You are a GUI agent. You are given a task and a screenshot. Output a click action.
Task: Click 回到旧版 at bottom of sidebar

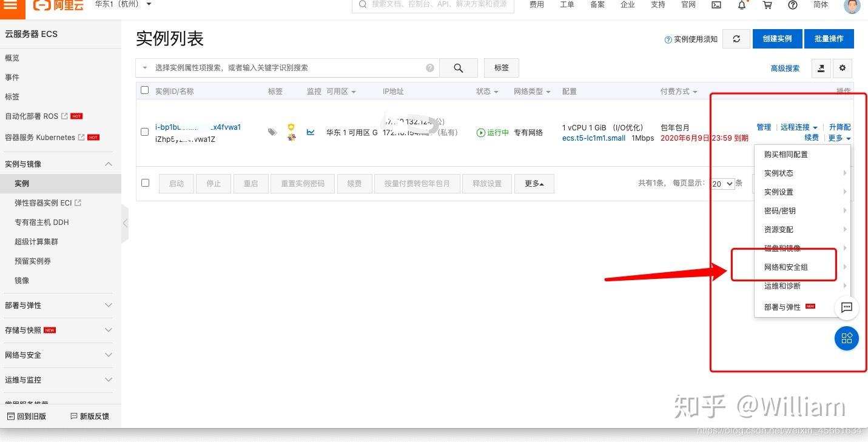pos(26,416)
